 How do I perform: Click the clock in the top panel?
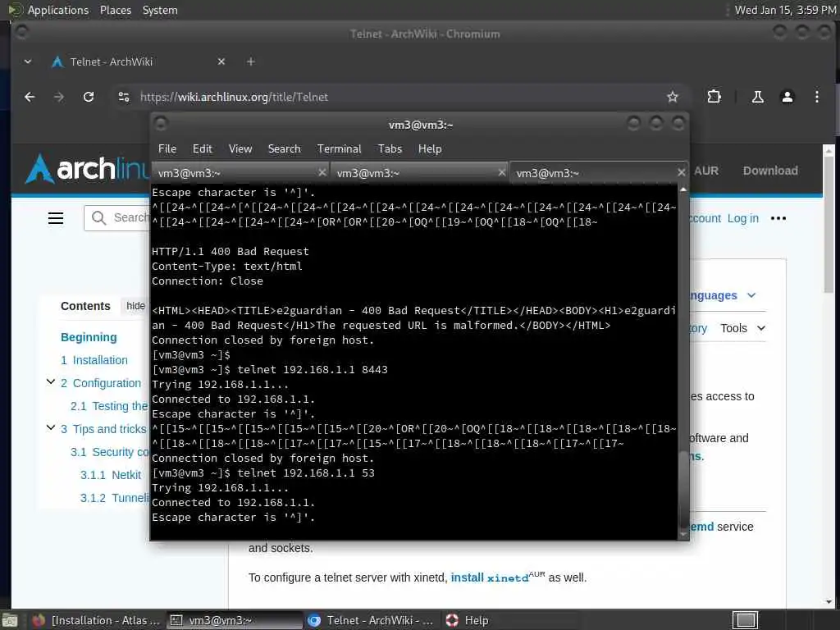coord(785,10)
